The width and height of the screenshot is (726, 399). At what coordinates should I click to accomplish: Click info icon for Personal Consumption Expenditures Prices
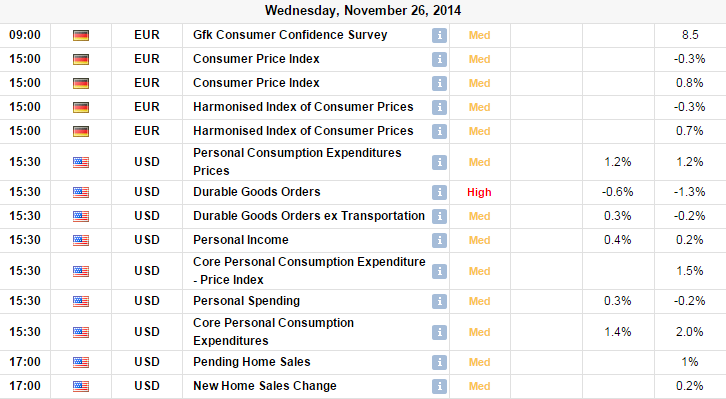439,162
